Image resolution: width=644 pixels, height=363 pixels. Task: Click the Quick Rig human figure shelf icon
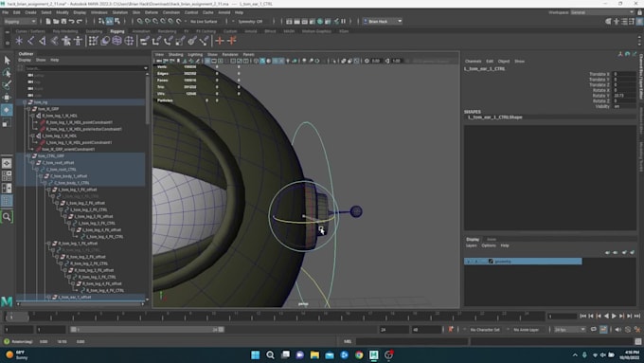66,41
